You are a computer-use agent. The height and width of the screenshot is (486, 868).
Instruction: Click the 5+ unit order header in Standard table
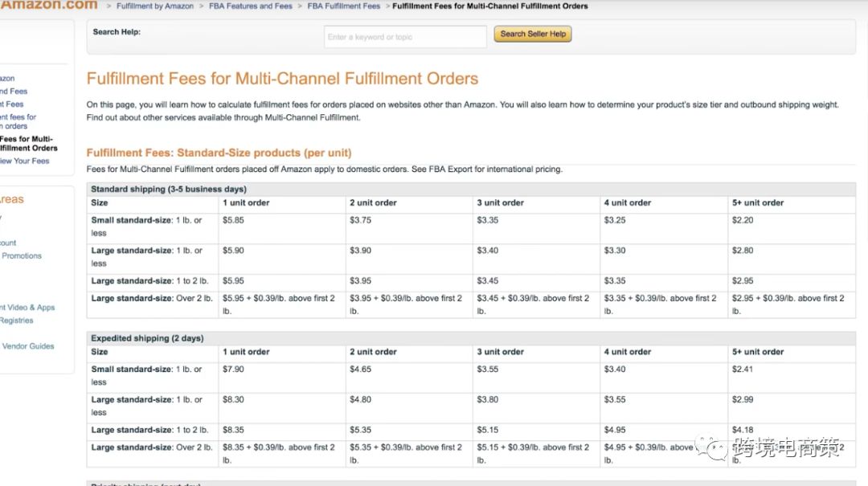pos(757,203)
